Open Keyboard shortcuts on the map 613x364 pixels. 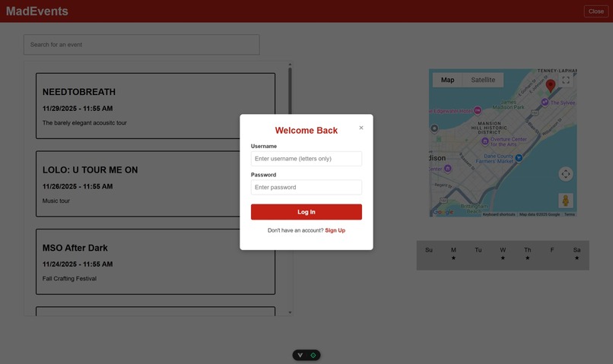coord(499,214)
